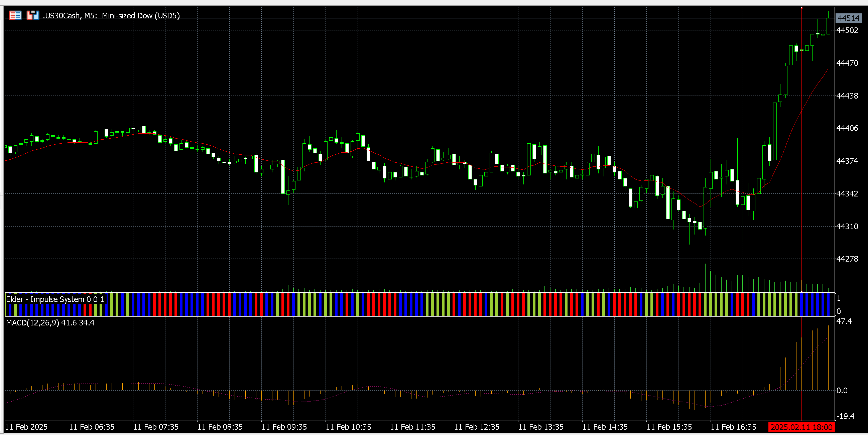Click the MACD 0.0 zero-line label
This screenshot has height=435, width=868.
coord(842,391)
